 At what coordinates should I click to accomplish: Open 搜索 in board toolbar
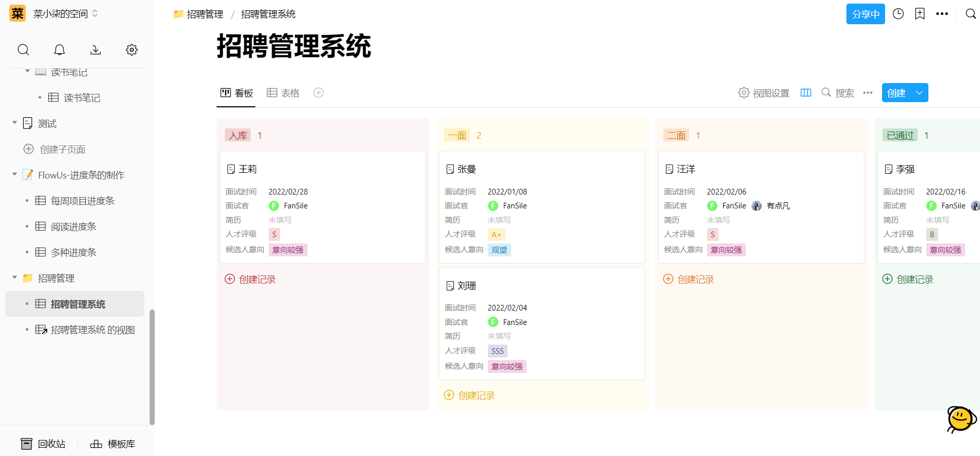tap(838, 93)
